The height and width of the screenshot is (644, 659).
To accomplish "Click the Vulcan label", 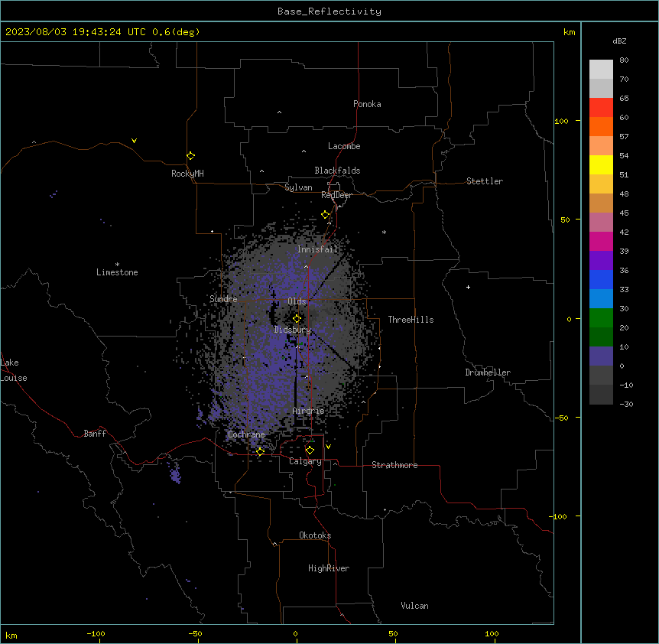I will click(x=414, y=606).
